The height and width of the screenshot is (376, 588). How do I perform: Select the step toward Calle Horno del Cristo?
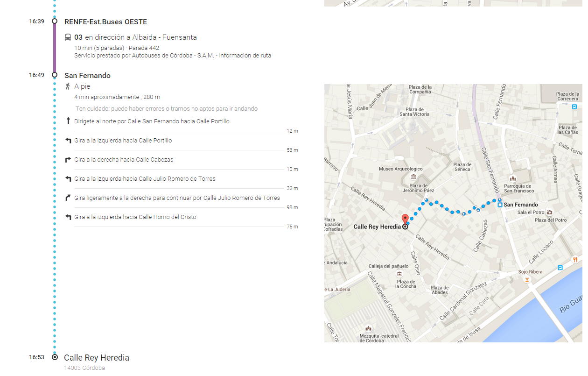pyautogui.click(x=135, y=217)
